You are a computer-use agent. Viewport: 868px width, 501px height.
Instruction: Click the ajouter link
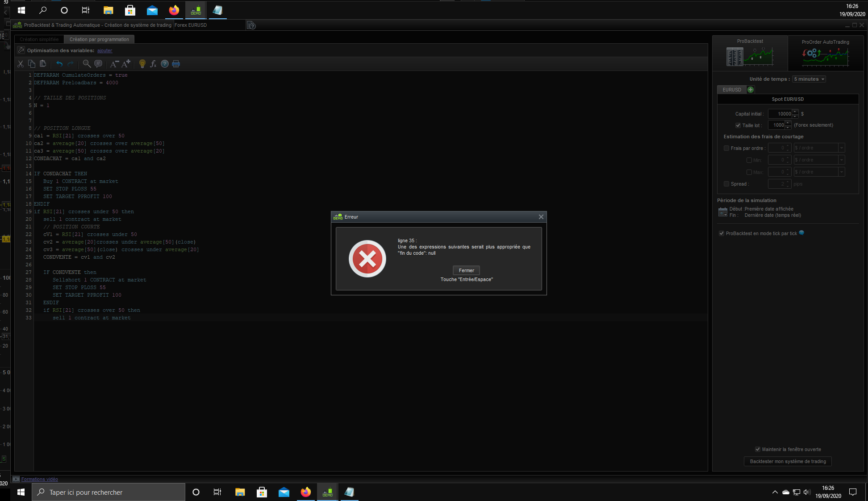click(104, 50)
